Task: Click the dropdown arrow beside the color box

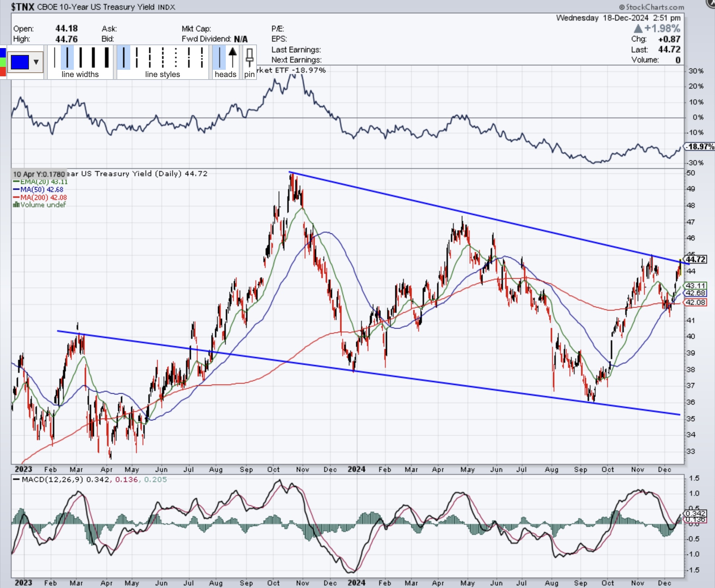Action: click(36, 62)
